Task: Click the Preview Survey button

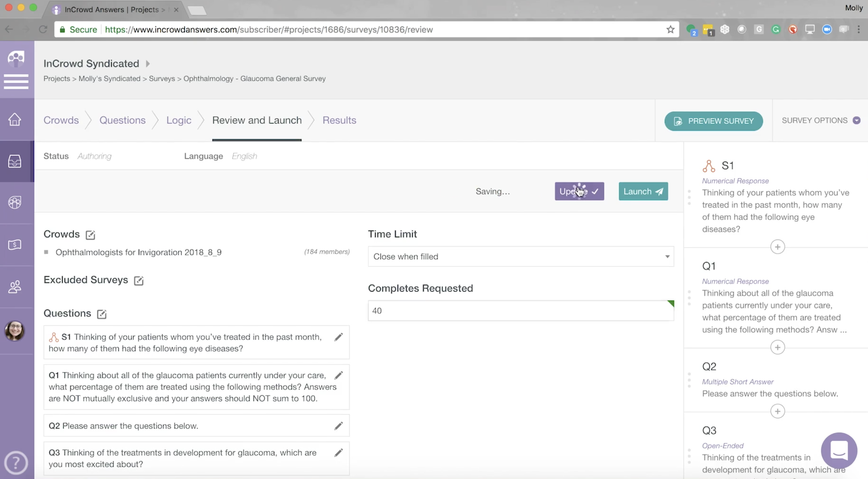Action: (713, 121)
